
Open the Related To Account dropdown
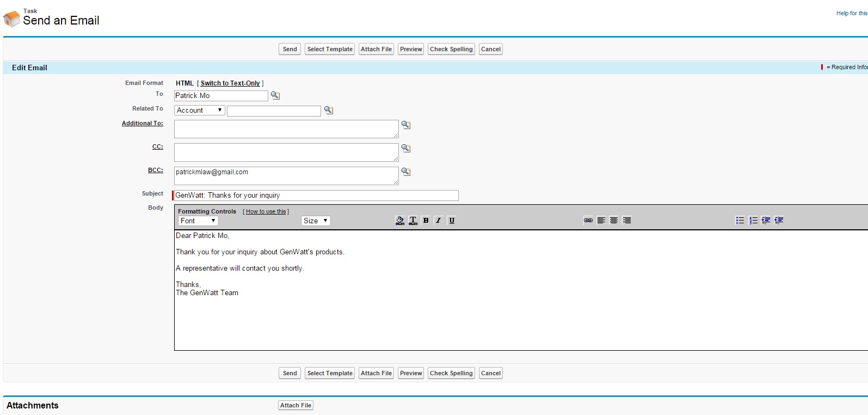tap(199, 110)
